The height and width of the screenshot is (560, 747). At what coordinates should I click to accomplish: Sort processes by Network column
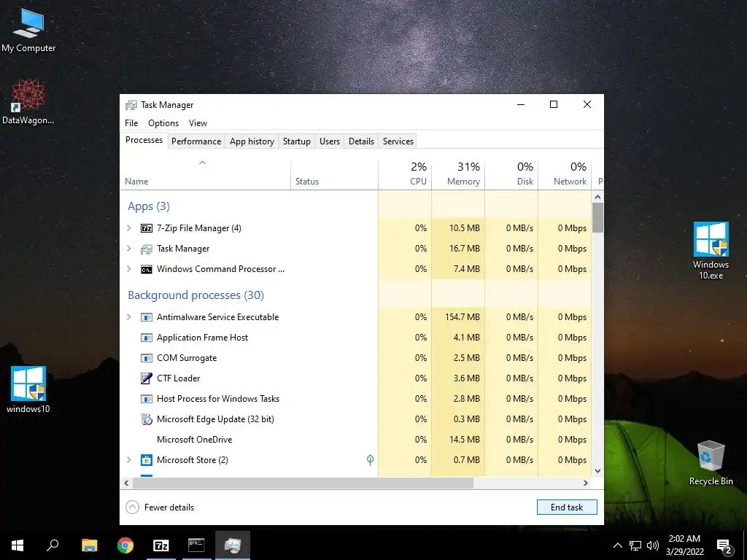pyautogui.click(x=565, y=175)
